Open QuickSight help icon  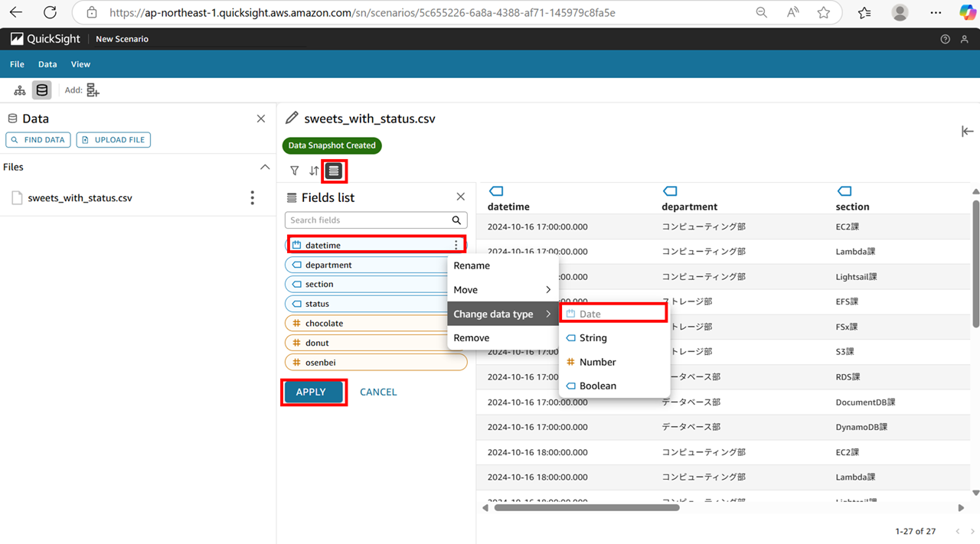pos(945,39)
